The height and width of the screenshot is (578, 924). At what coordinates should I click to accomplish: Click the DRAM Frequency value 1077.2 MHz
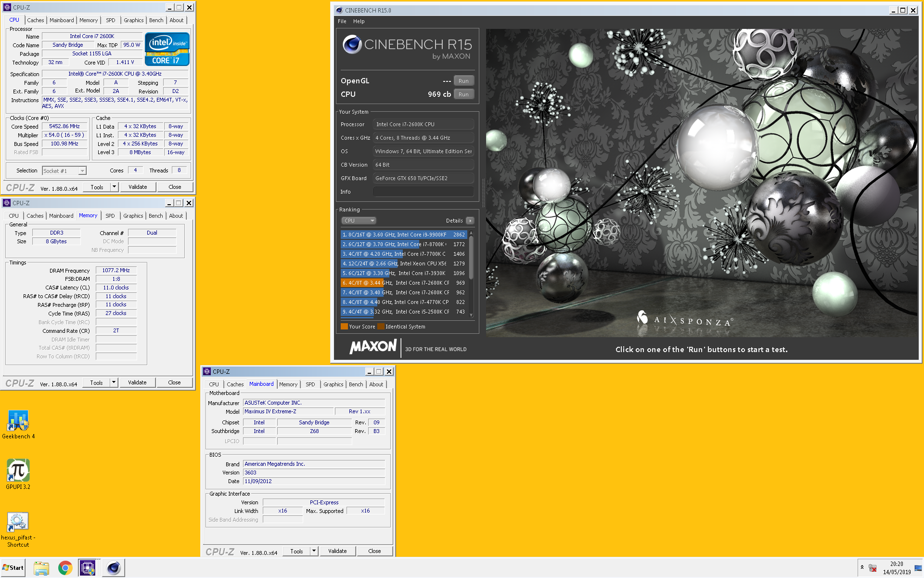tap(116, 270)
